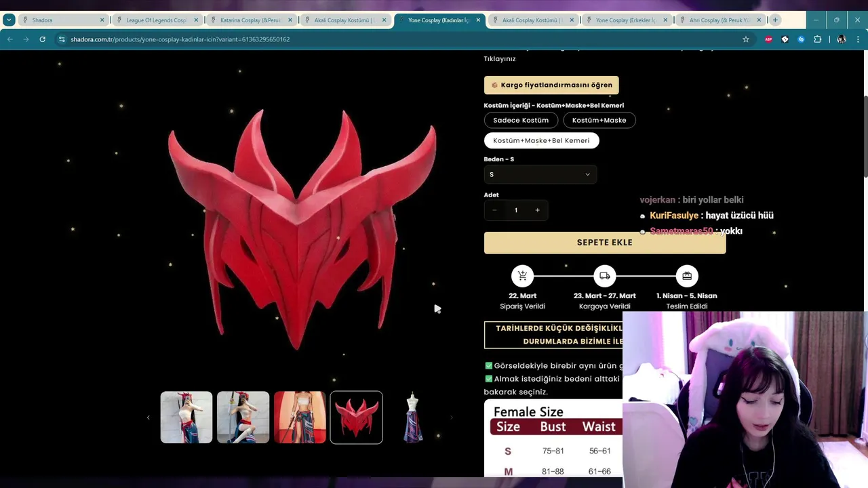Switch to Yone Cosplay (Erkekler) tab
The image size is (868, 488).
626,20
